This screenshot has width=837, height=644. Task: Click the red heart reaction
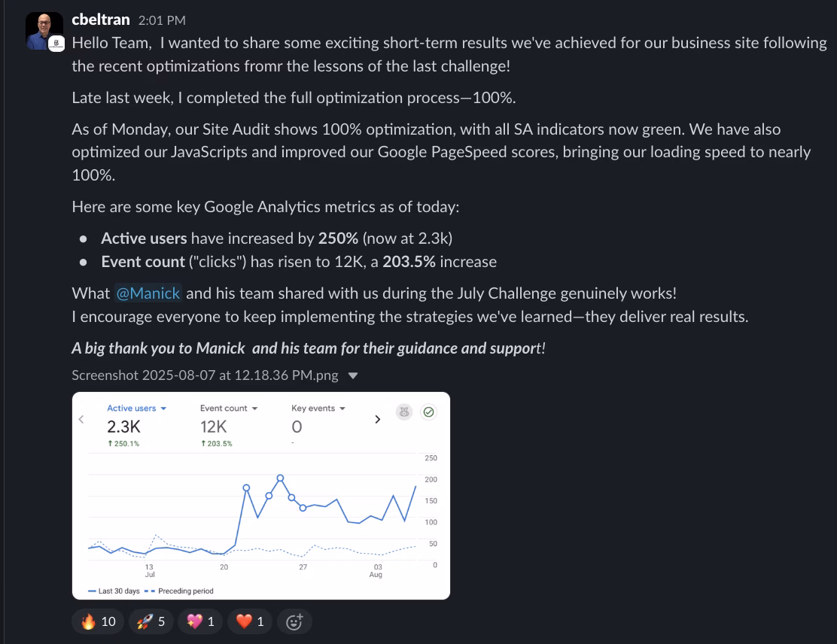(x=251, y=621)
